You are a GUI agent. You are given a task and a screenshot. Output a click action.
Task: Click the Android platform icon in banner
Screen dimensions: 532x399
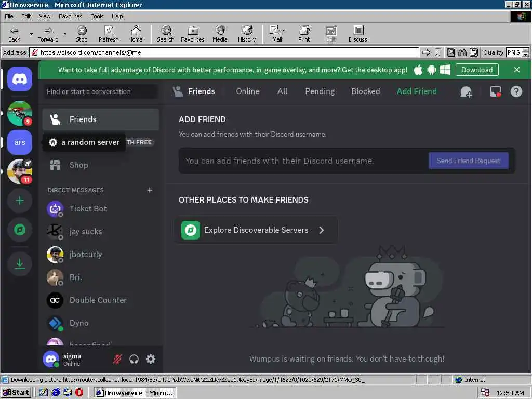[x=431, y=70]
